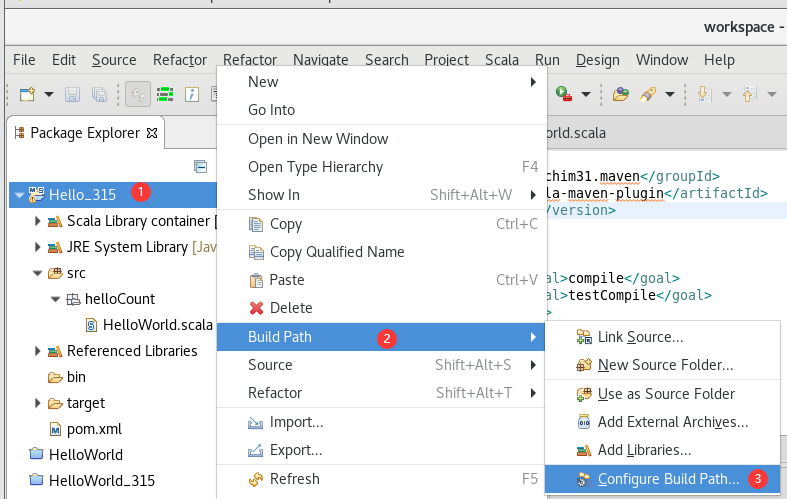Choose Open Type Hierarchy
787x499 pixels.
click(x=381, y=167)
